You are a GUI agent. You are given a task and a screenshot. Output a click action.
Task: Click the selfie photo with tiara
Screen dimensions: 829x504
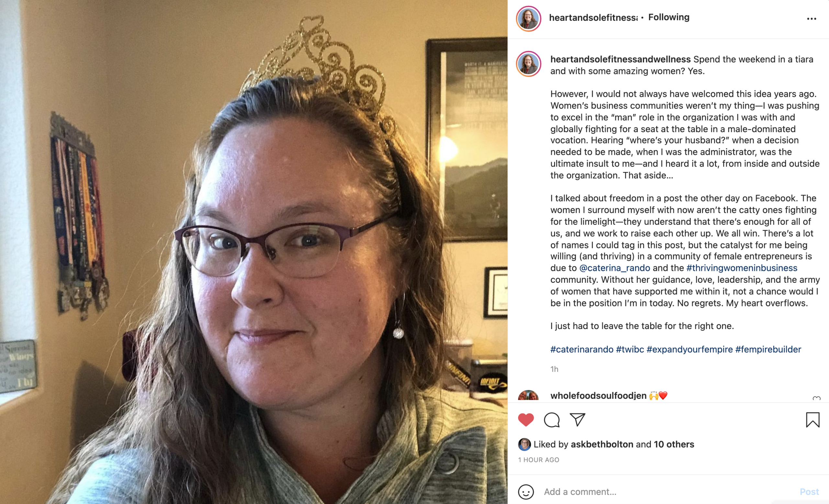pyautogui.click(x=254, y=252)
